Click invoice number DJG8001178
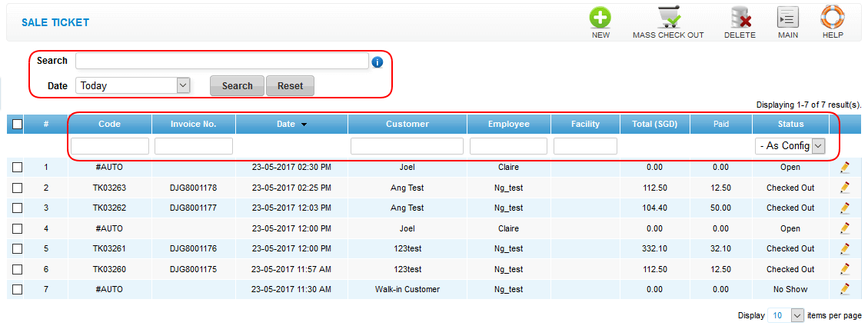The height and width of the screenshot is (326, 868). click(x=193, y=188)
